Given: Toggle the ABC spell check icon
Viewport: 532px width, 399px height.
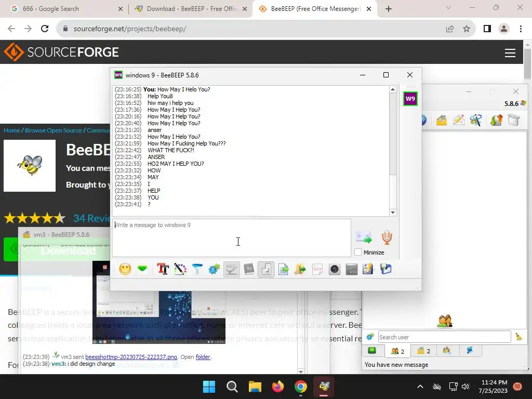Looking at the screenshot, I should click(x=232, y=269).
